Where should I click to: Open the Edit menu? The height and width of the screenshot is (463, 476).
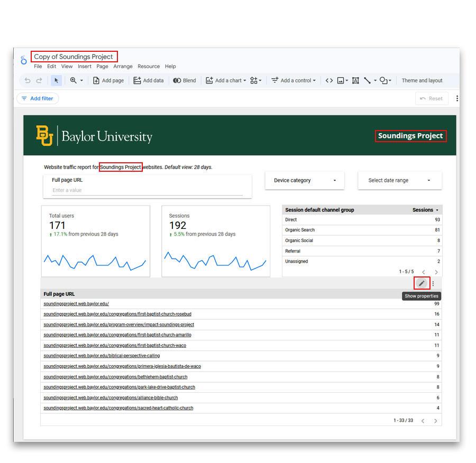pos(52,66)
